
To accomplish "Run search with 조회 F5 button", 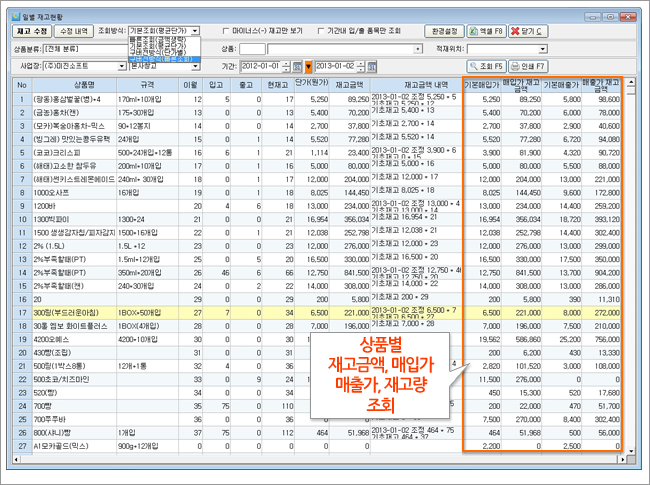I will (486, 66).
